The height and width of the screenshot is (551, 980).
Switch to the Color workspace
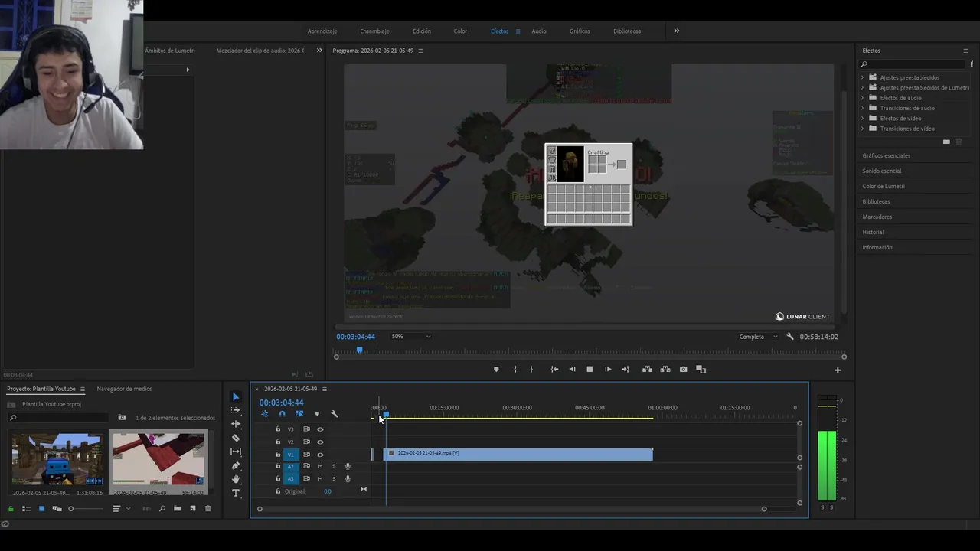[460, 31]
